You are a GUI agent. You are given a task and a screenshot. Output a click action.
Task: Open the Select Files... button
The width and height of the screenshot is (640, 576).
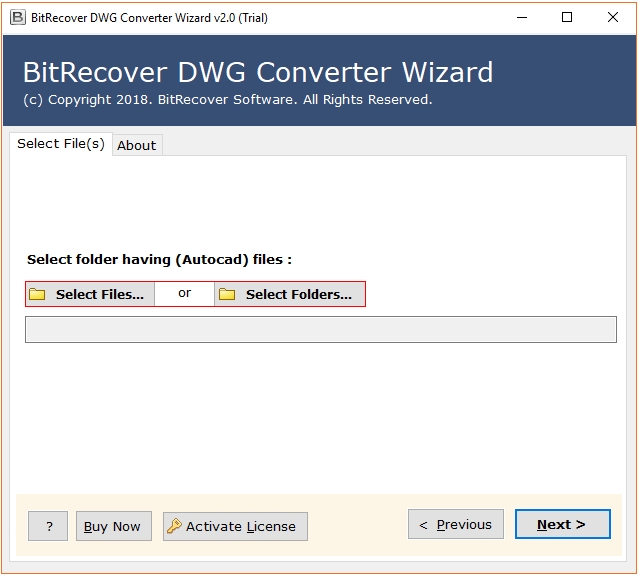pos(90,294)
